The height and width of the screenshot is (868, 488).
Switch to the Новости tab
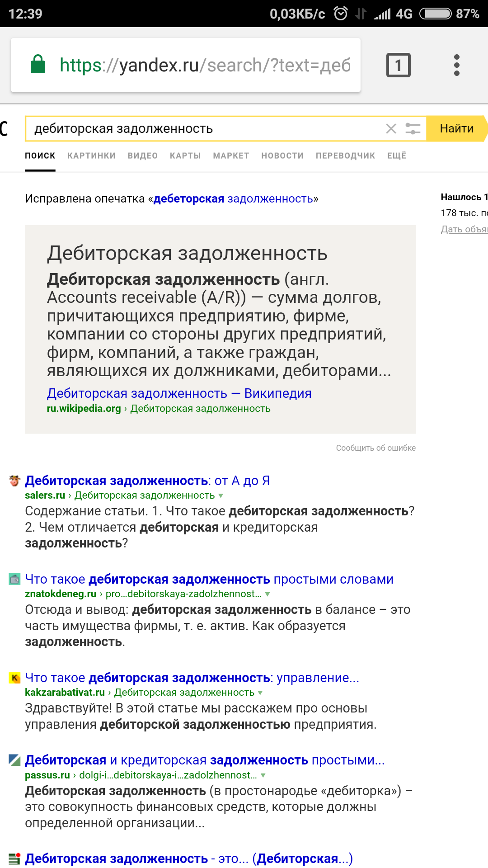click(x=282, y=156)
